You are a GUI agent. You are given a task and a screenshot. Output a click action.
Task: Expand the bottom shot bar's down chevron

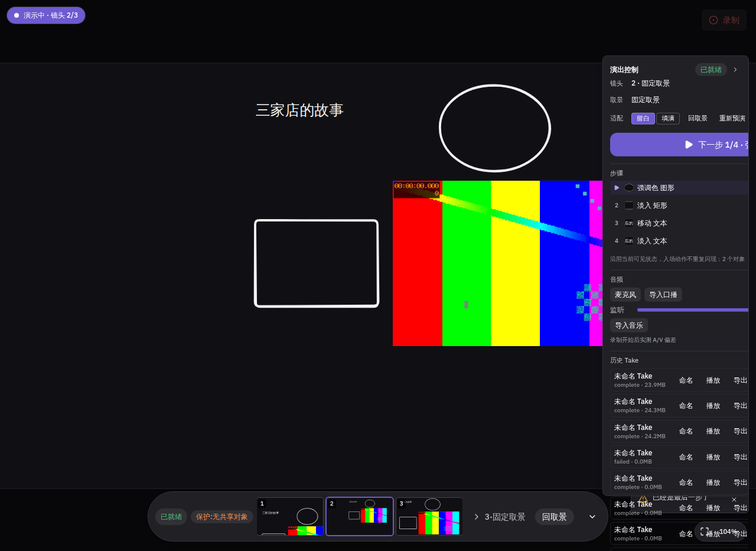coord(592,517)
